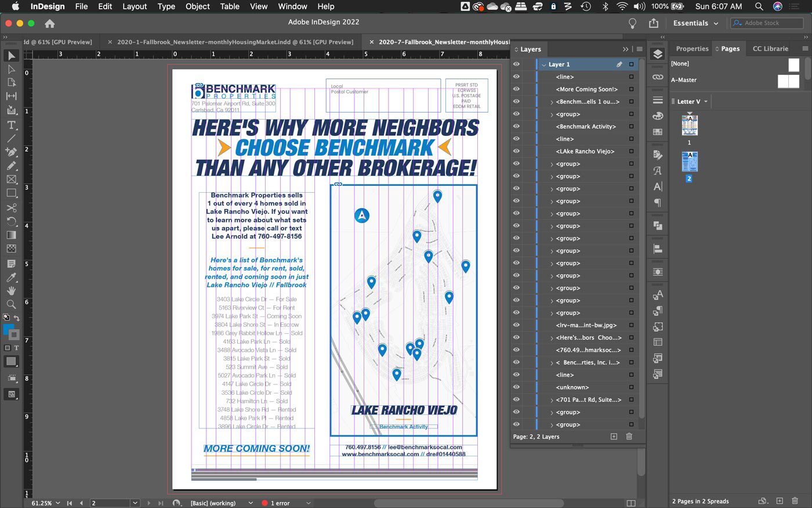Expand <Here's...bors Choo...> group arrow
Viewport: 812px width, 508px height.
(552, 338)
